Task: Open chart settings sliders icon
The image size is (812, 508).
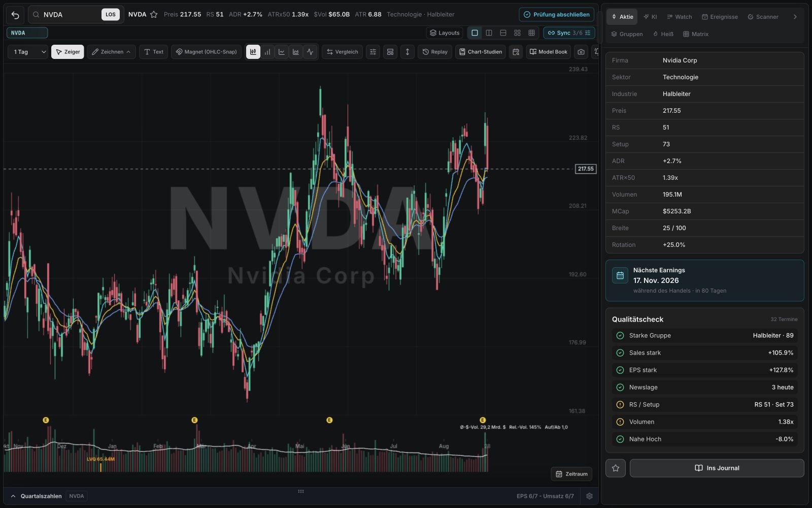Action: [373, 52]
